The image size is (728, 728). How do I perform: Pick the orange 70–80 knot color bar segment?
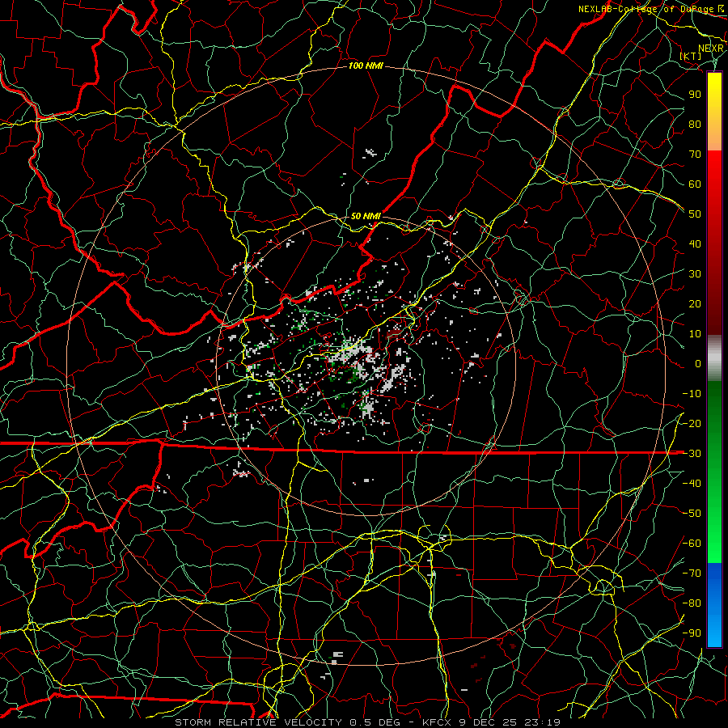coord(714,137)
